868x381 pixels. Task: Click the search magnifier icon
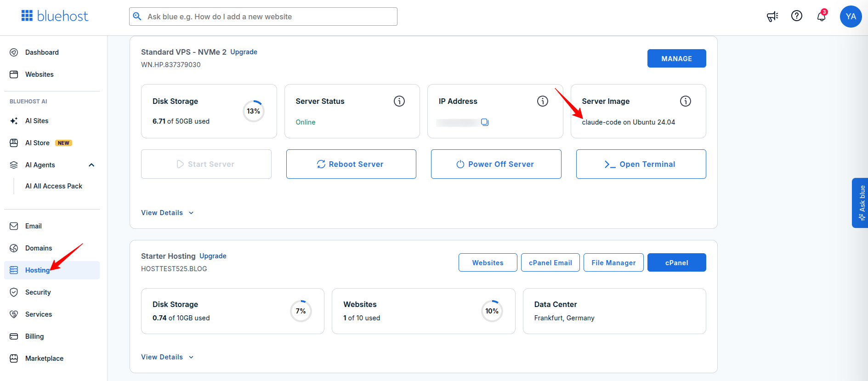click(137, 17)
